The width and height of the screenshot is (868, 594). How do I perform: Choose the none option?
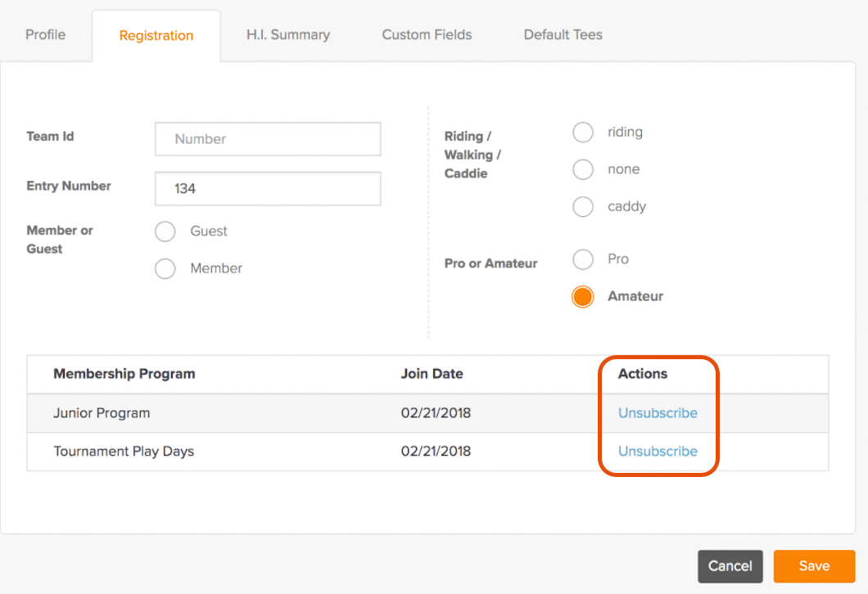pyautogui.click(x=583, y=169)
